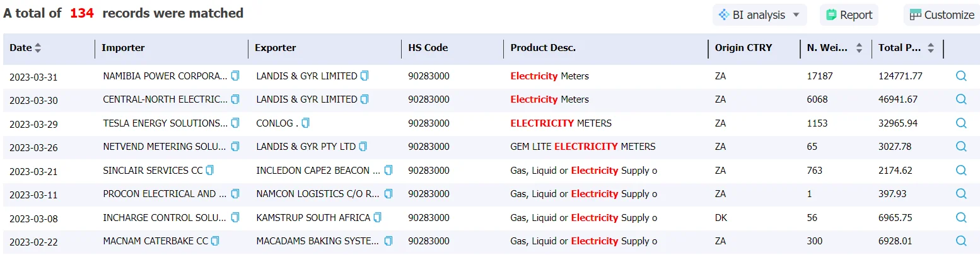Image resolution: width=980 pixels, height=255 pixels.
Task: Sort by N. Weight column arrows
Action: pos(860,48)
